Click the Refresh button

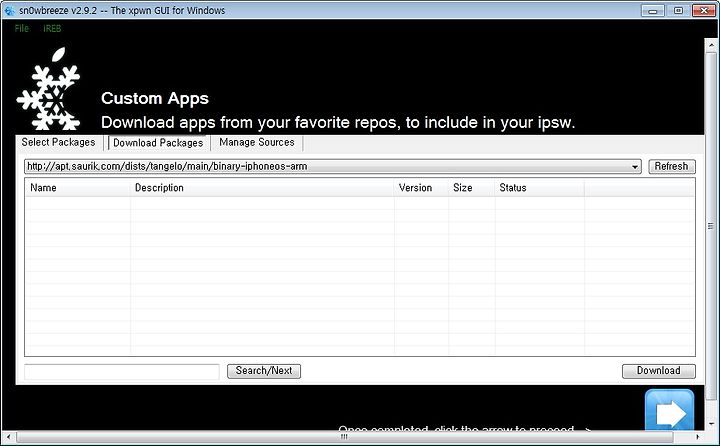(x=672, y=166)
